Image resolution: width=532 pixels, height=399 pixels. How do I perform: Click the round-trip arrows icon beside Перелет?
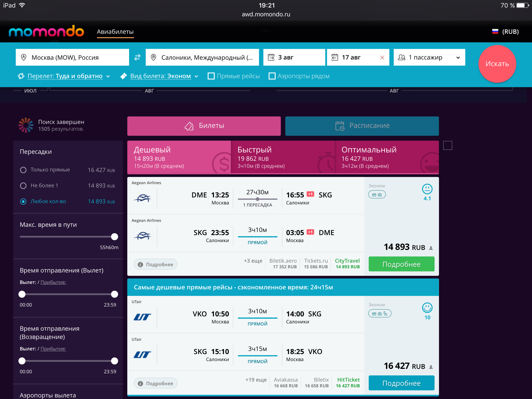pos(21,76)
